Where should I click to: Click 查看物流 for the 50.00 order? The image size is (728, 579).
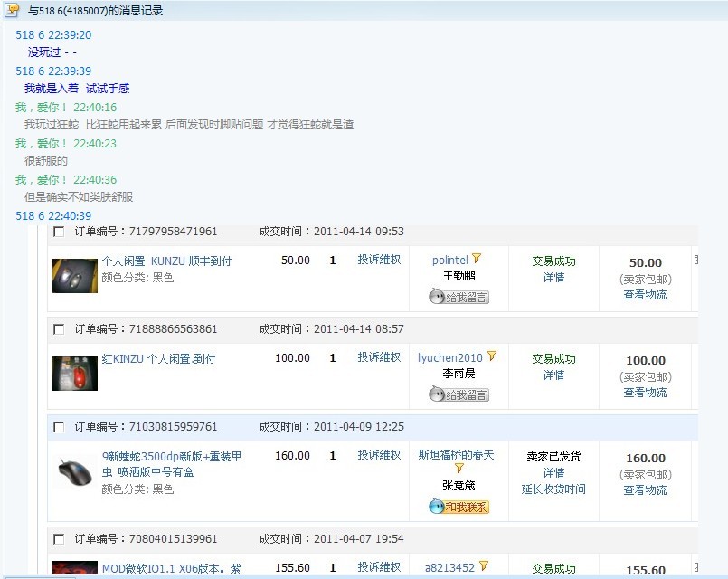(x=645, y=295)
